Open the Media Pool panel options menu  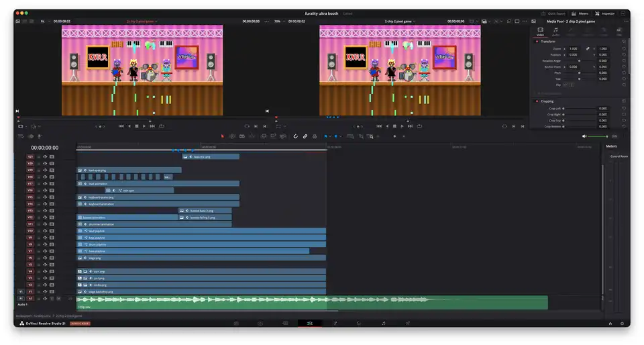[626, 21]
